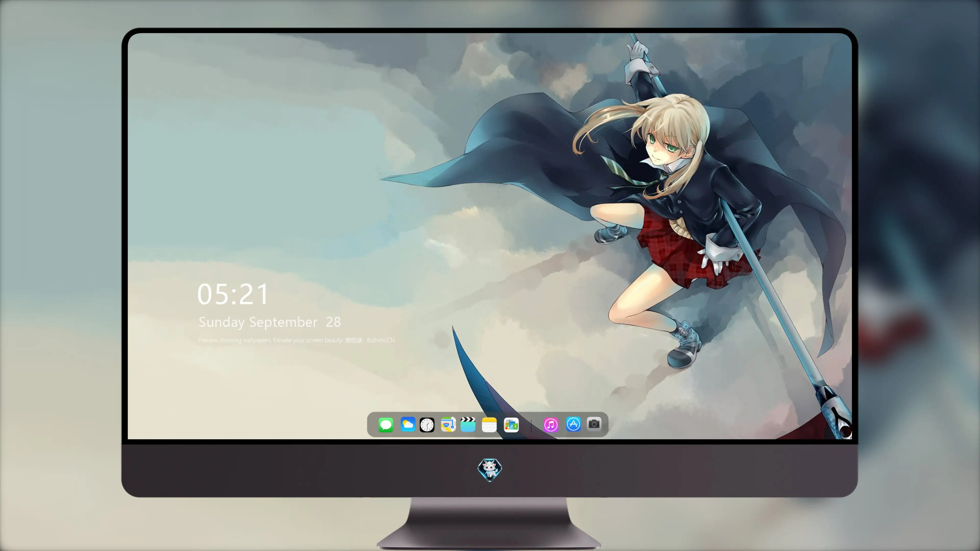Open the blue App Store icon

click(x=573, y=424)
